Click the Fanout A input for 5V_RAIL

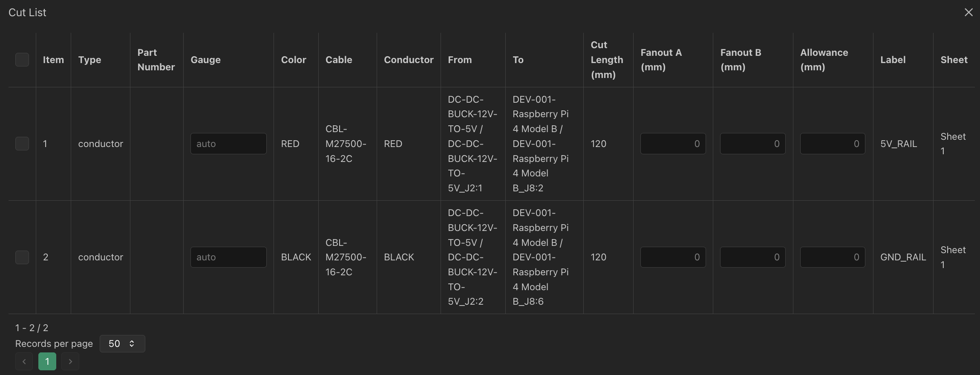(672, 144)
